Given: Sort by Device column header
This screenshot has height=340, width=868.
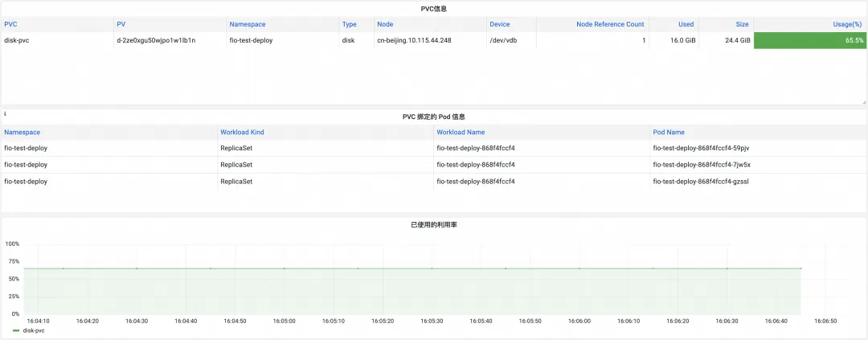Looking at the screenshot, I should 499,24.
